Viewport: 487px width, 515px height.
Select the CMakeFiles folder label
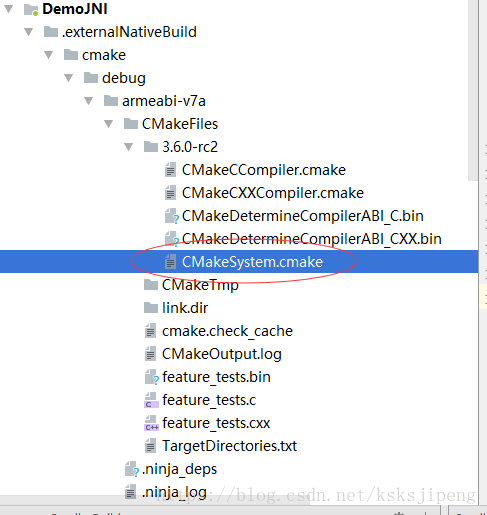[x=180, y=124]
